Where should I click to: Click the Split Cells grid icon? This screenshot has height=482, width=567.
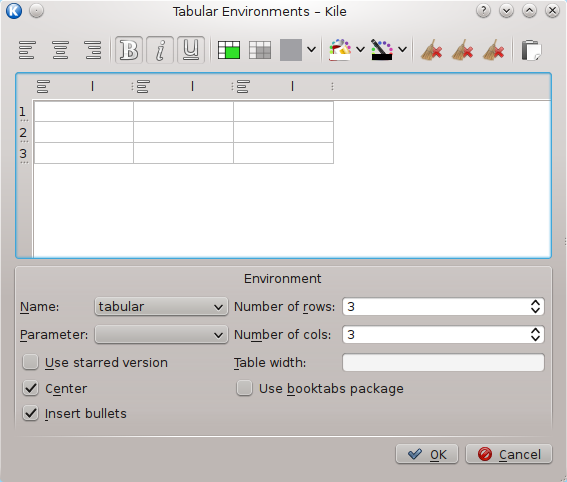click(260, 50)
